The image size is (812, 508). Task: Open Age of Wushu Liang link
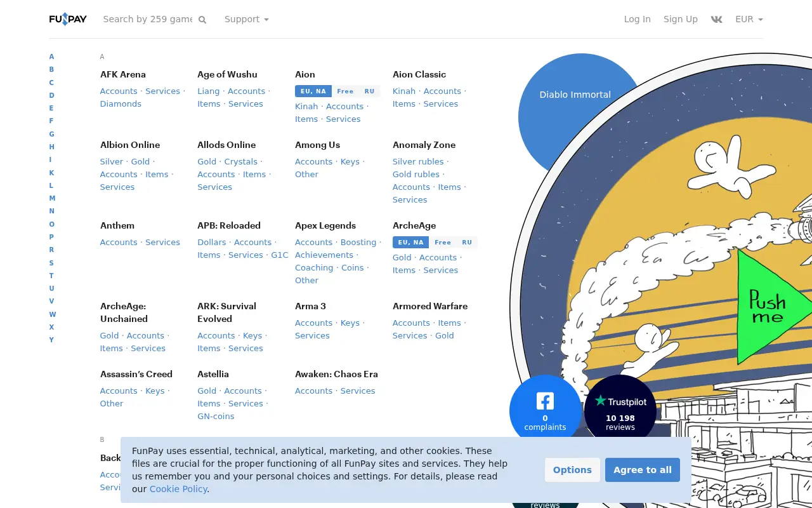click(x=209, y=91)
